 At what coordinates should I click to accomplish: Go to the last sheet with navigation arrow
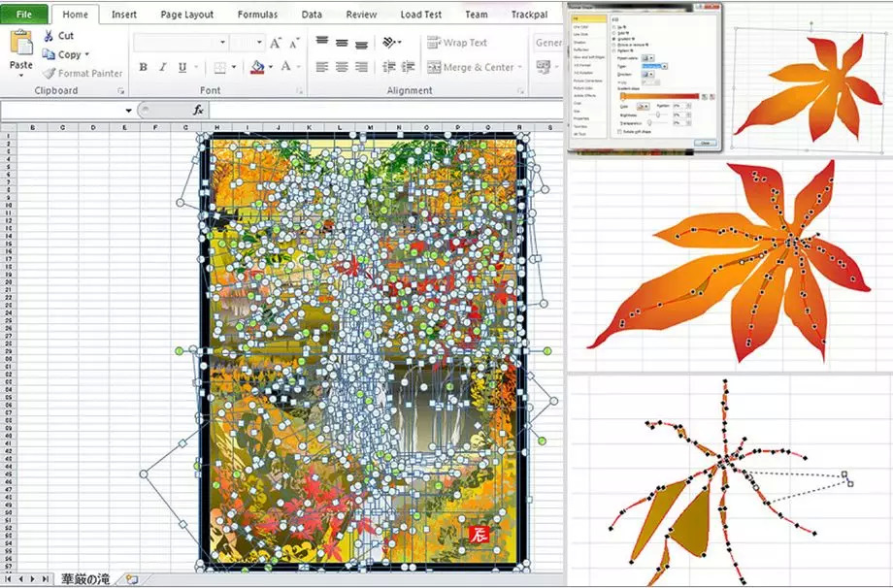pyautogui.click(x=46, y=579)
